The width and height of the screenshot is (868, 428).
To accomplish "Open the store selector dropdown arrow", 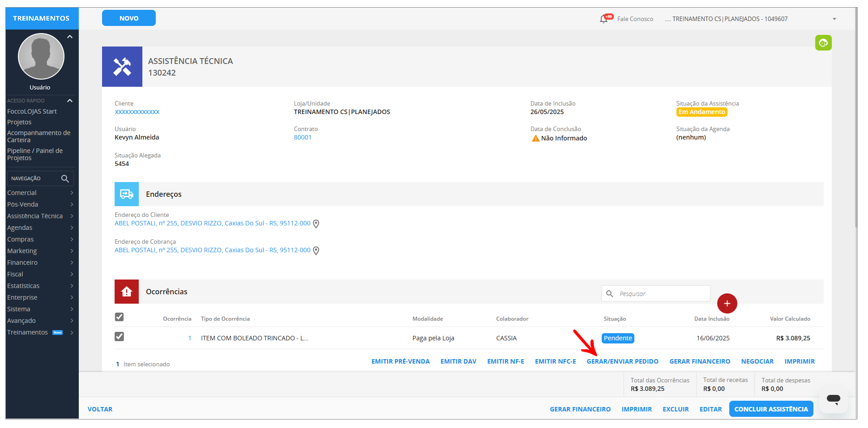I will click(834, 19).
